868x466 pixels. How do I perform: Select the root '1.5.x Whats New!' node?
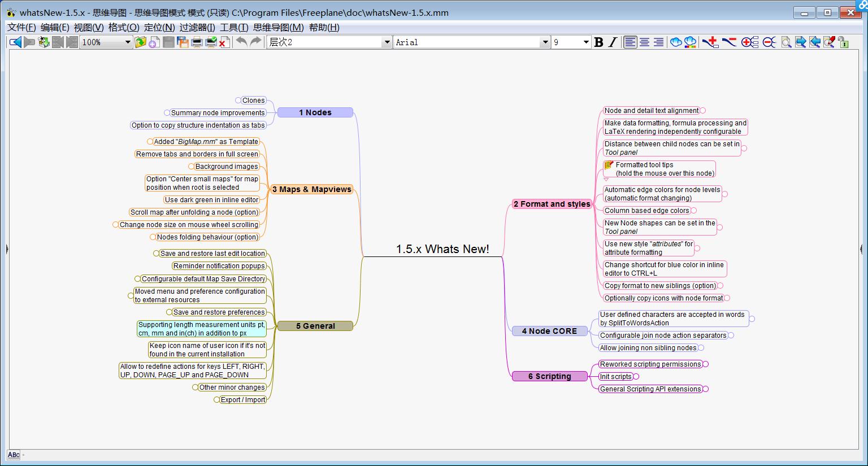click(442, 249)
